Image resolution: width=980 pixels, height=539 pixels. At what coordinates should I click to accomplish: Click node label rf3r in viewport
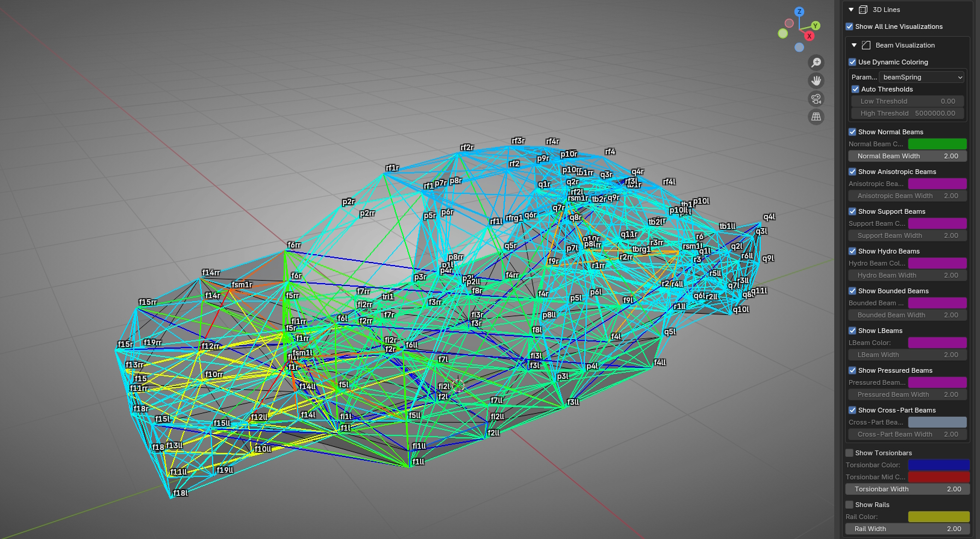(518, 141)
